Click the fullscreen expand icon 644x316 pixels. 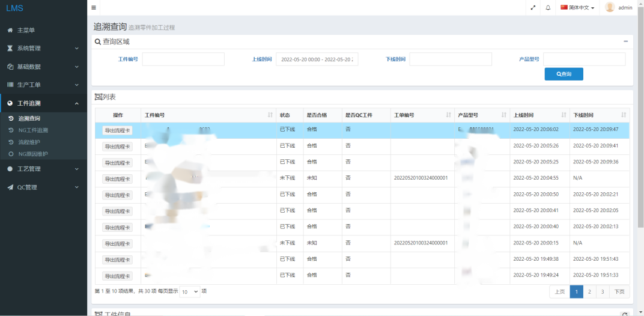pyautogui.click(x=533, y=8)
